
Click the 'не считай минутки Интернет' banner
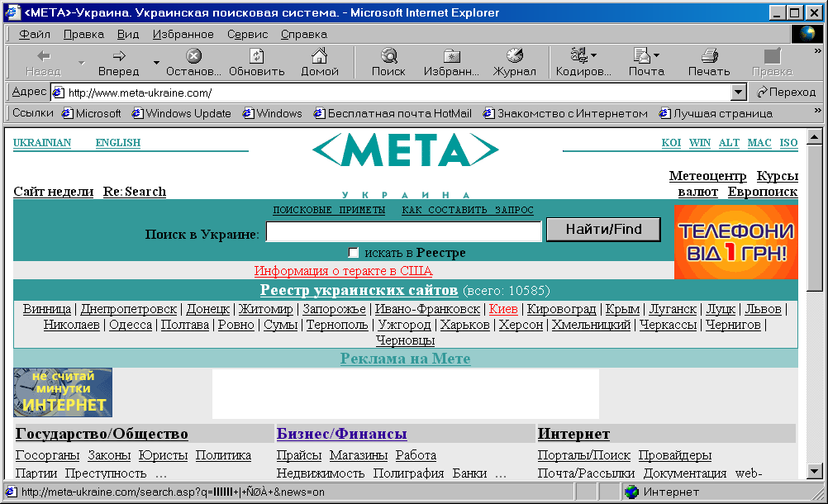click(63, 392)
